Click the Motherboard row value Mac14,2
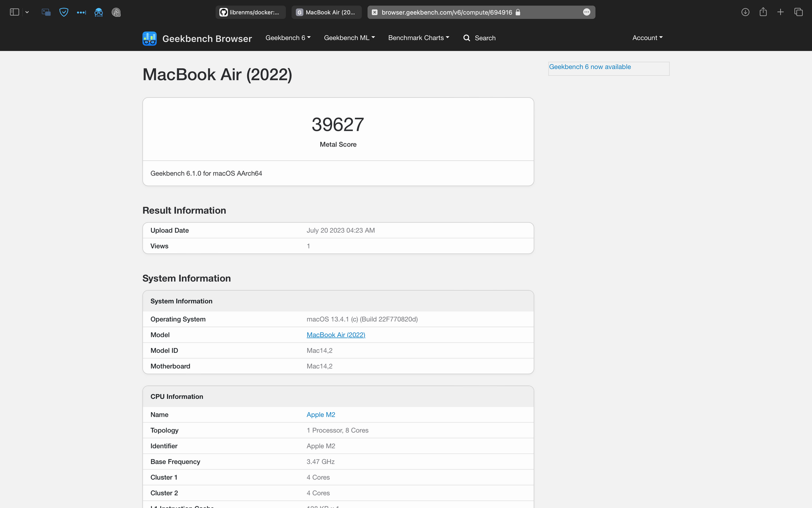 320,366
